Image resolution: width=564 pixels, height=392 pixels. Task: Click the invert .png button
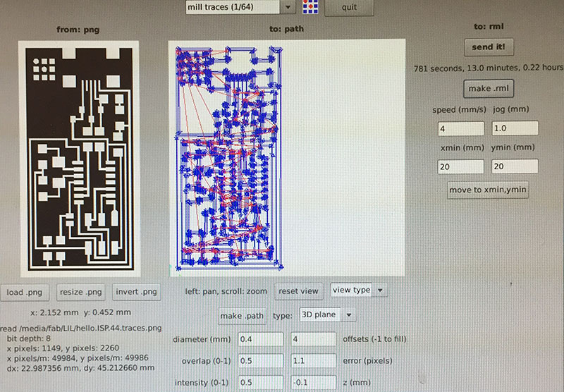click(x=136, y=292)
